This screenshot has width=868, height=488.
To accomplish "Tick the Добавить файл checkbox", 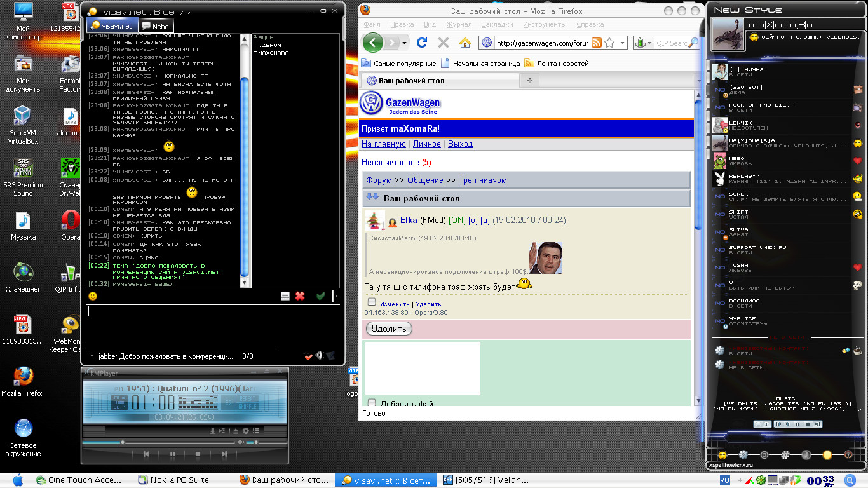I will click(x=372, y=403).
